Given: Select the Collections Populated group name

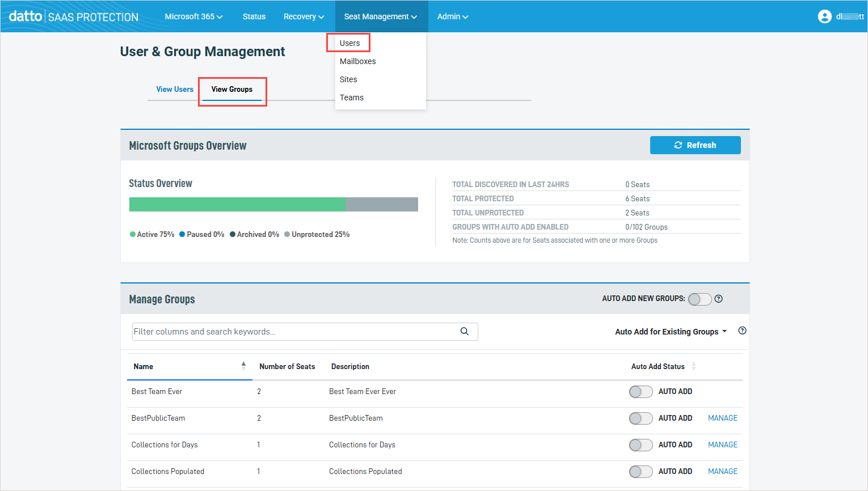Looking at the screenshot, I should (x=167, y=471).
